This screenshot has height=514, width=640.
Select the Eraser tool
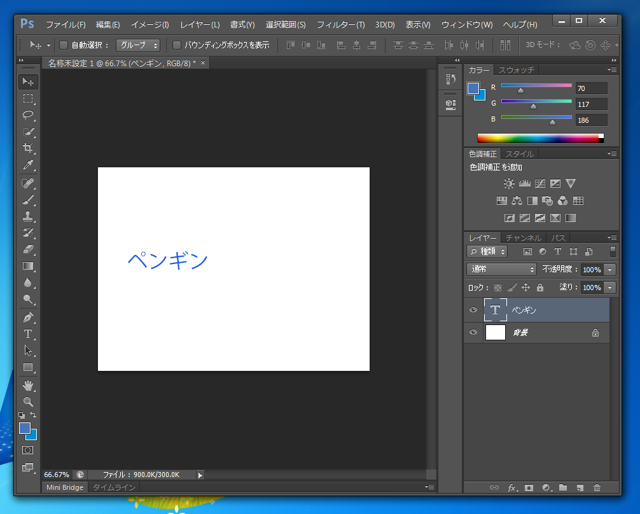(x=28, y=249)
